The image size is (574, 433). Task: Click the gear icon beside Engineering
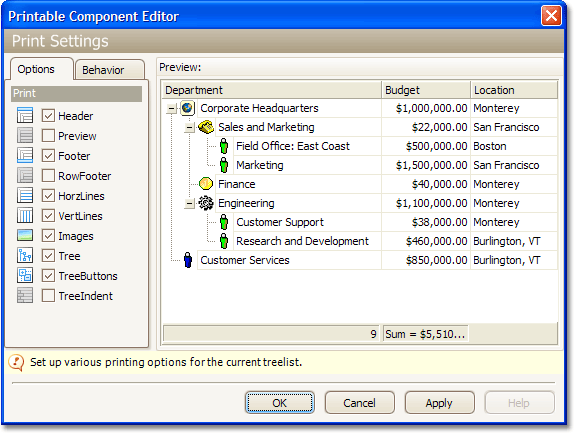[206, 203]
